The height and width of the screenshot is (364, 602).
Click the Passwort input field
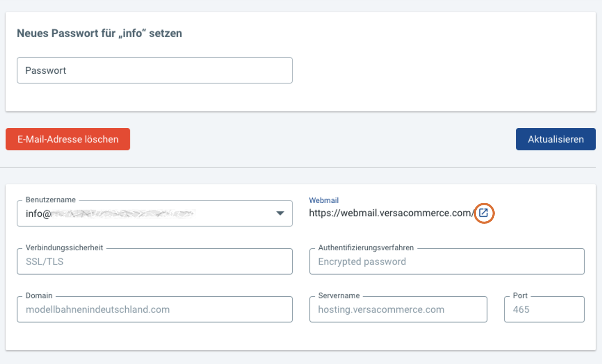[x=154, y=70]
